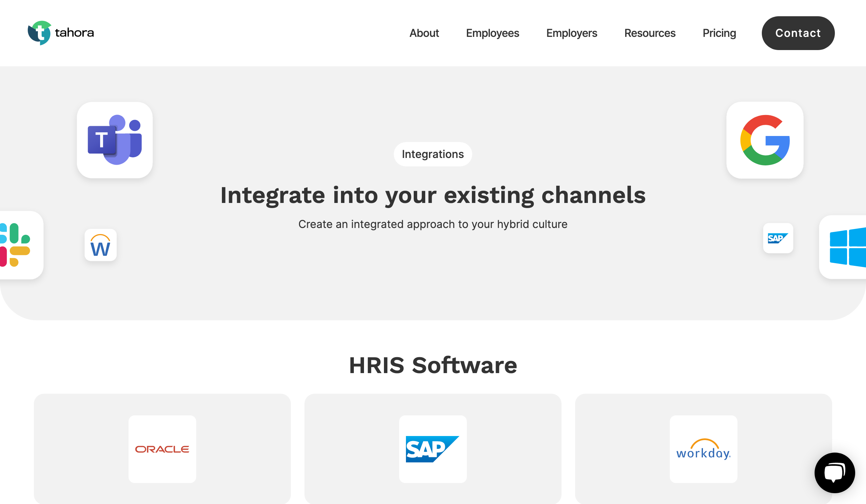The image size is (866, 504).
Task: Open Resources in the top navigation
Action: pyautogui.click(x=650, y=33)
